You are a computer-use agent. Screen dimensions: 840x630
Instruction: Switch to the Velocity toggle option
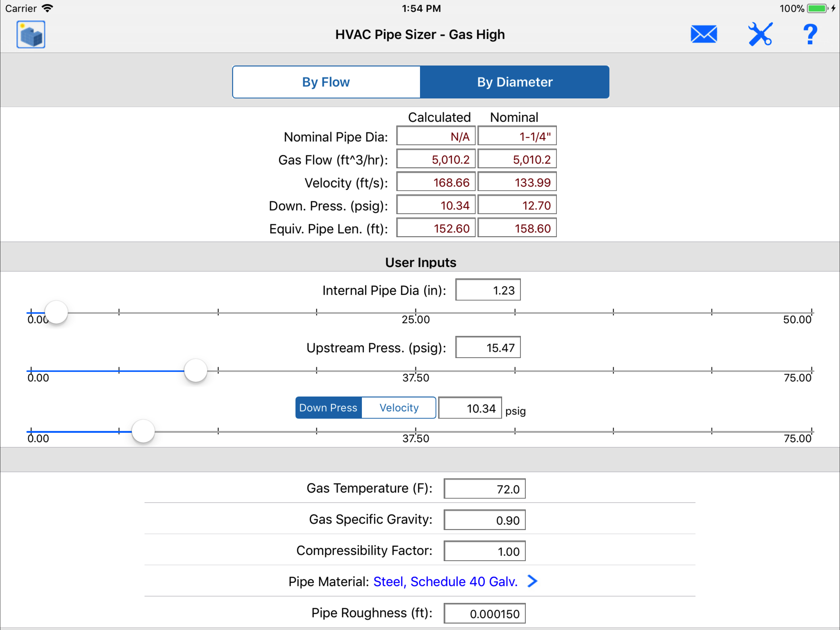pos(399,408)
